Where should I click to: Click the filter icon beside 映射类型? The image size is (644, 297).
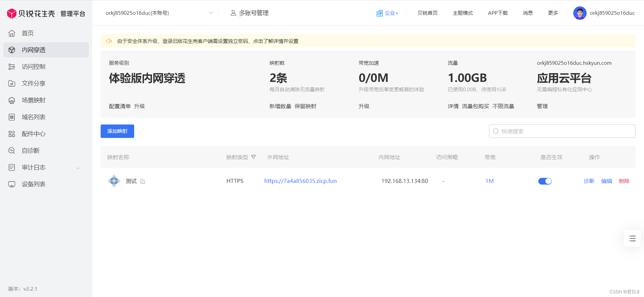coord(254,157)
